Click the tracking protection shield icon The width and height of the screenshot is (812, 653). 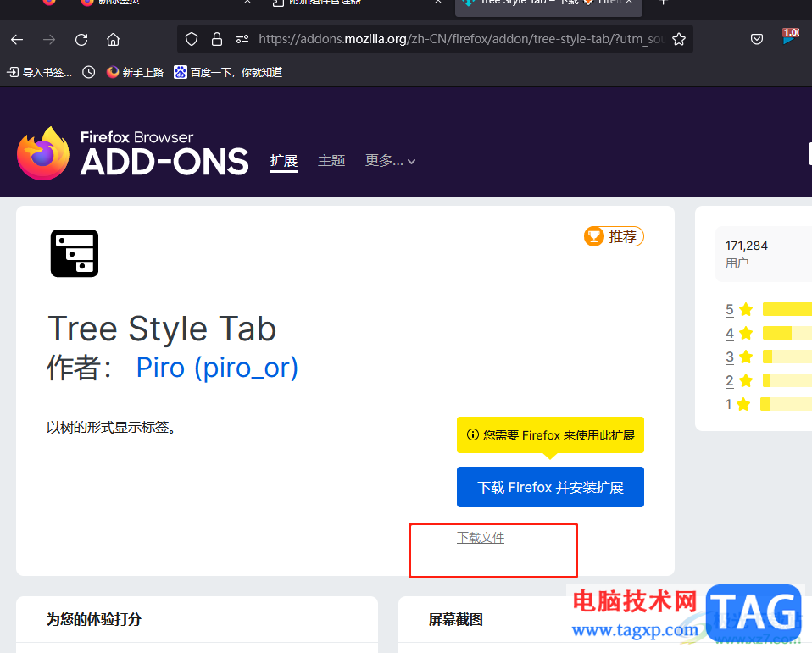click(192, 39)
